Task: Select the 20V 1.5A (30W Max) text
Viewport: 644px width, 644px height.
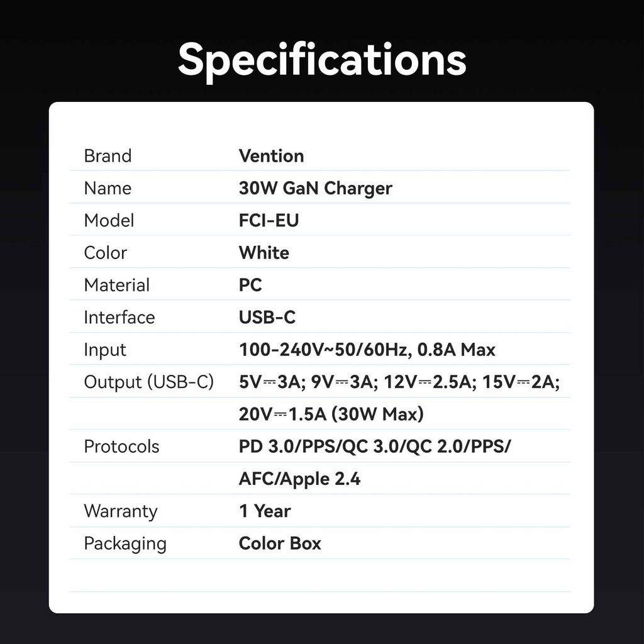Action: 331,414
